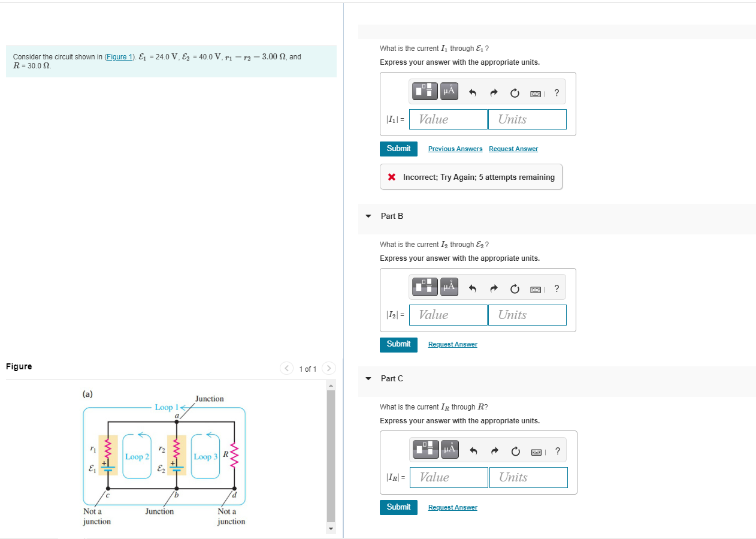Click the µÅ symbols button for I1

[449, 92]
